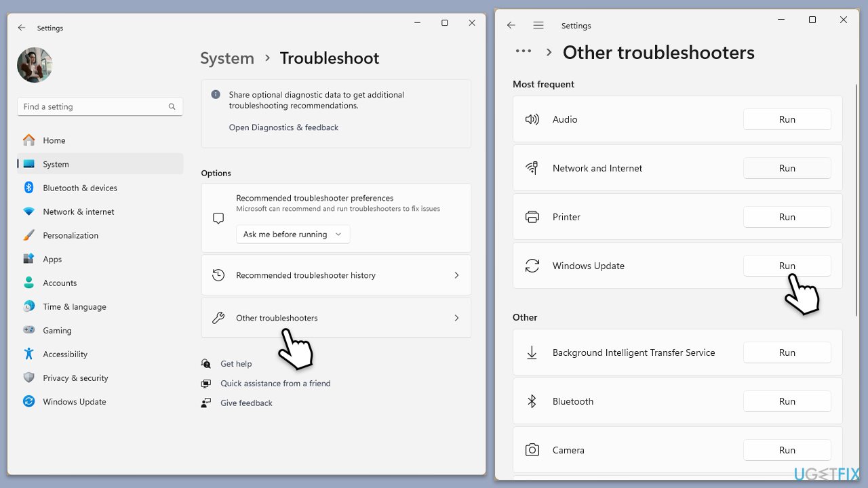Click the search magnifier icon in Find a setting
The width and height of the screenshot is (868, 488).
[x=172, y=106]
